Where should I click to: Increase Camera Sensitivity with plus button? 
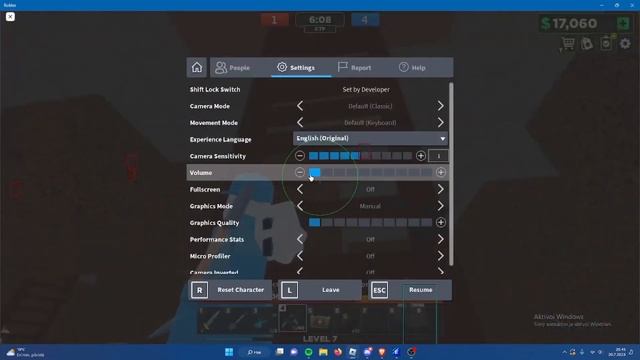click(420, 156)
